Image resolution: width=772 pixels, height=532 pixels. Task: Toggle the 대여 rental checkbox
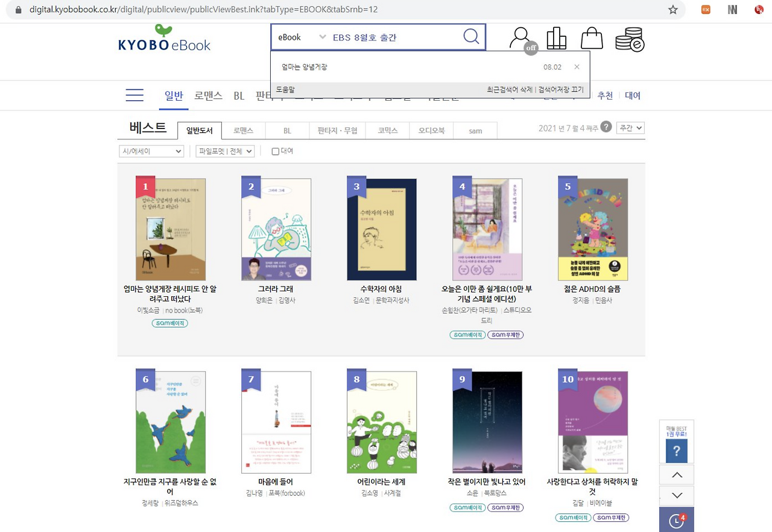276,151
